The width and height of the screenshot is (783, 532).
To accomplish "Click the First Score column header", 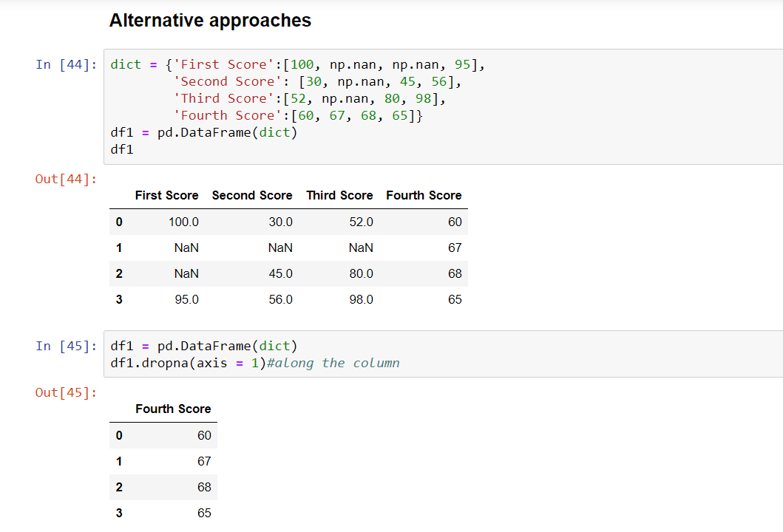I will click(166, 195).
